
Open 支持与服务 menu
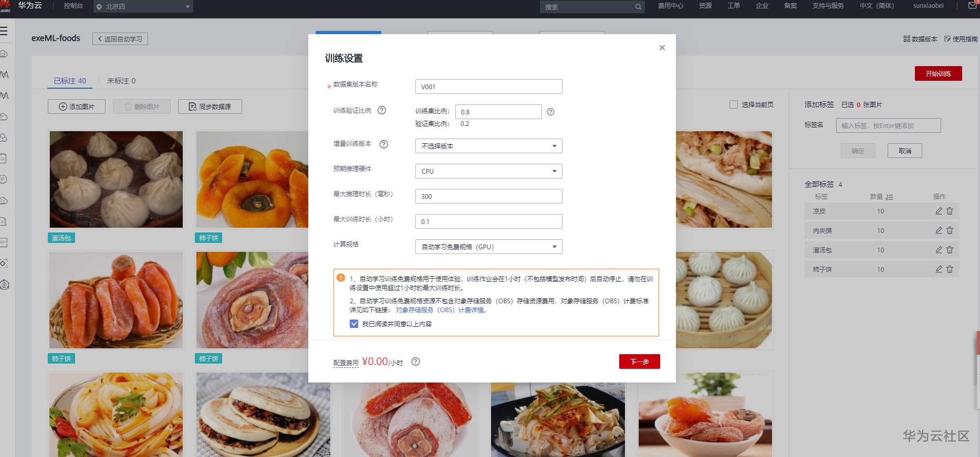(x=828, y=6)
